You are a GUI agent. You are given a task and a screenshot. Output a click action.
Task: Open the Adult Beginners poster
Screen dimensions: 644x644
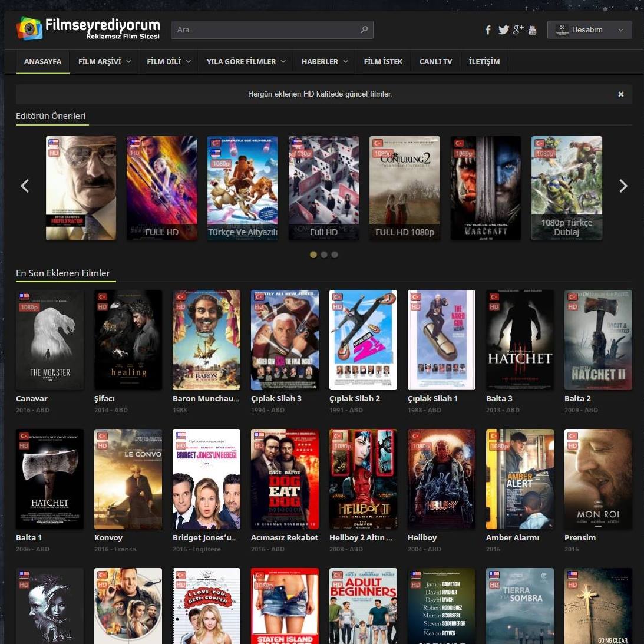(x=363, y=606)
